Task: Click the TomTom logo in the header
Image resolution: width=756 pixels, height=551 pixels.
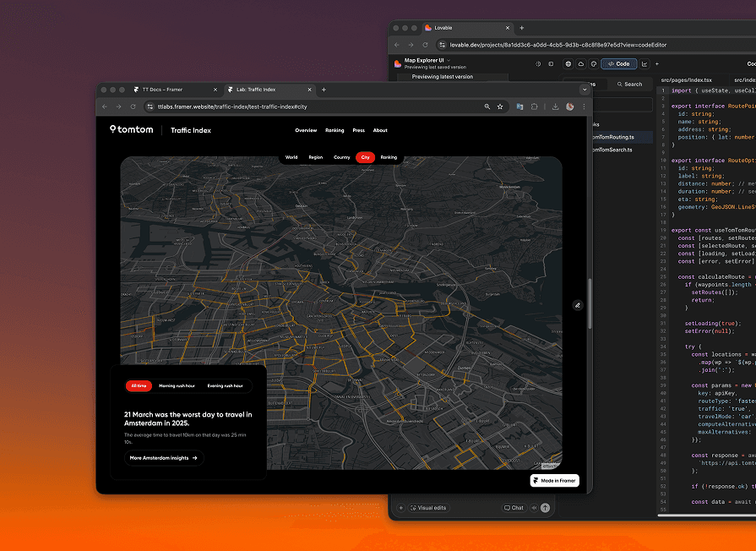Action: (x=132, y=130)
